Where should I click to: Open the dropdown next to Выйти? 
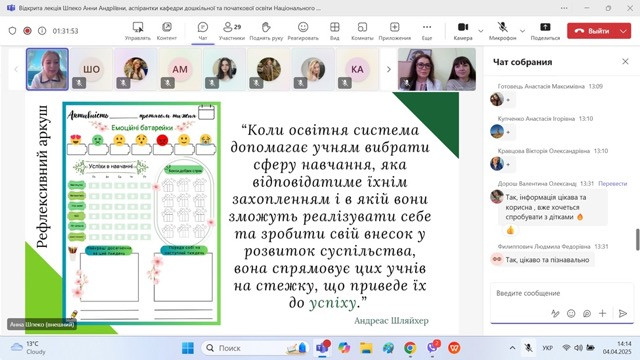click(x=623, y=31)
